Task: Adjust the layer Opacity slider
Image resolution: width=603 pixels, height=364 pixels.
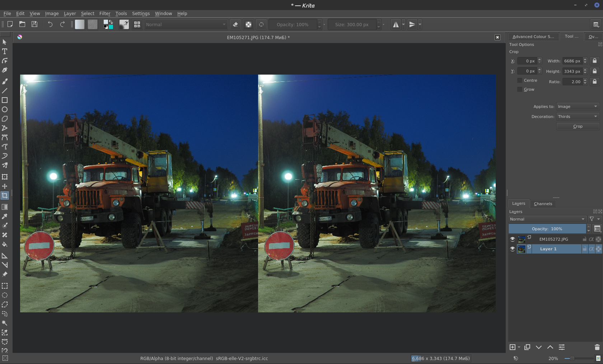Action: [x=547, y=229]
